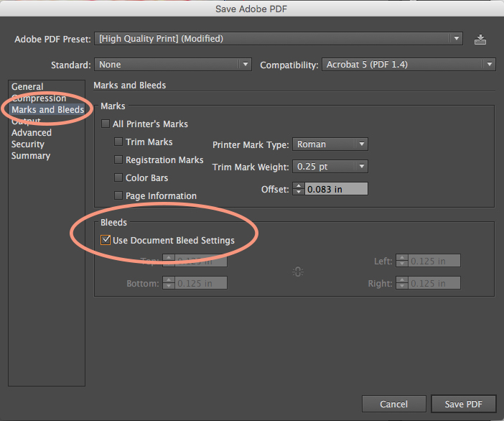Click the save preset icon
504x421 pixels.
(x=480, y=40)
